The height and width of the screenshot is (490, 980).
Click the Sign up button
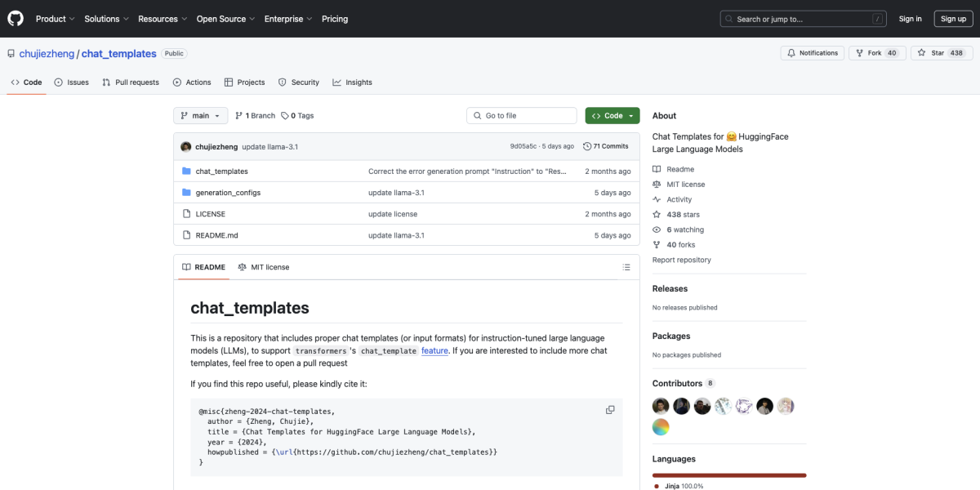(x=953, y=19)
